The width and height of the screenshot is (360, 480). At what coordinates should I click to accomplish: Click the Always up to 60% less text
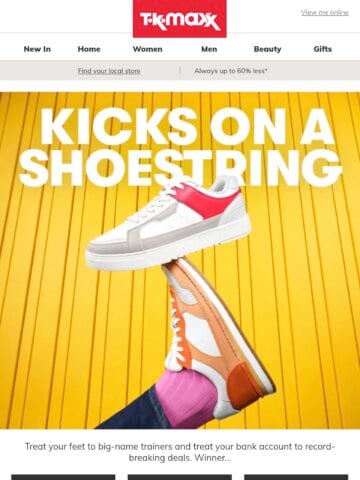click(231, 71)
